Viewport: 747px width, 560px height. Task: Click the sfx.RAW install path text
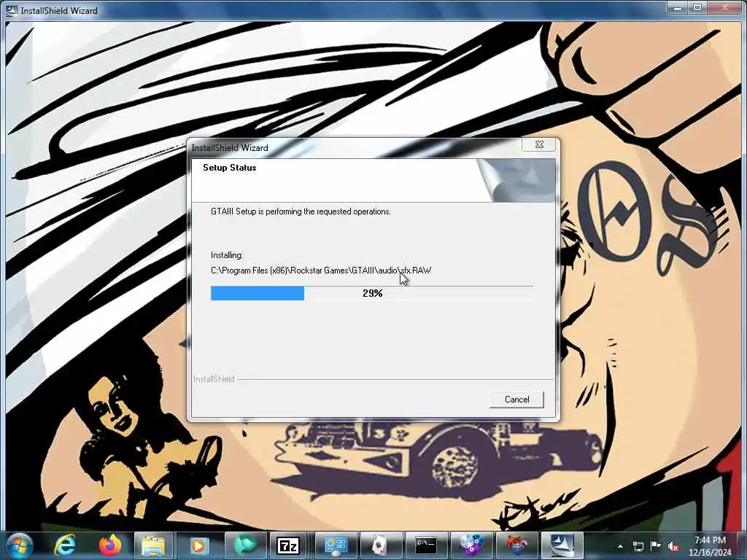coord(321,271)
